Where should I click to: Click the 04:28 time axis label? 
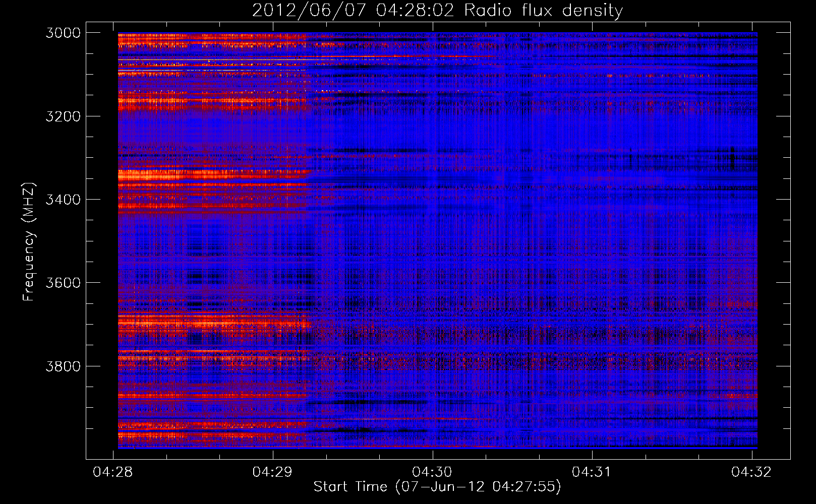[x=113, y=472]
